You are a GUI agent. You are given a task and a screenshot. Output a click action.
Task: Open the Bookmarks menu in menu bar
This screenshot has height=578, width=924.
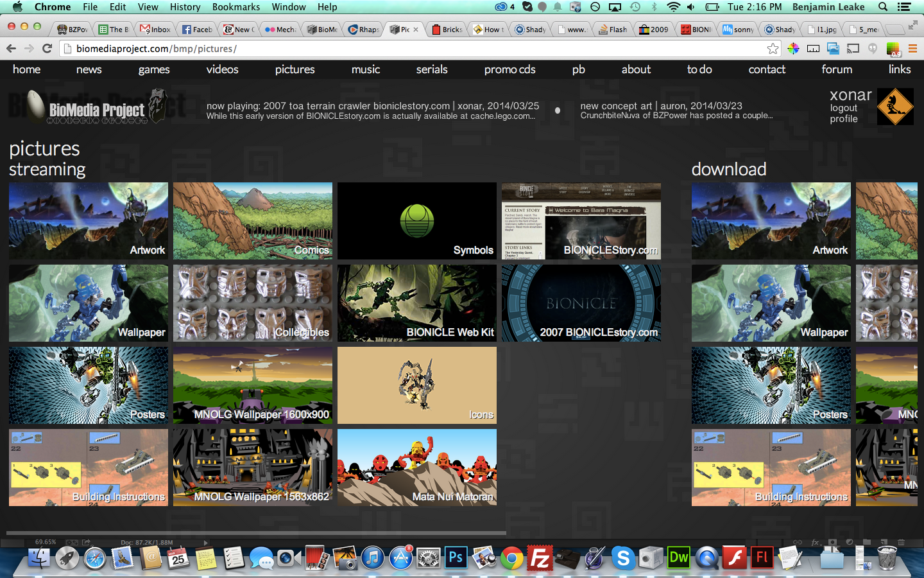click(236, 7)
